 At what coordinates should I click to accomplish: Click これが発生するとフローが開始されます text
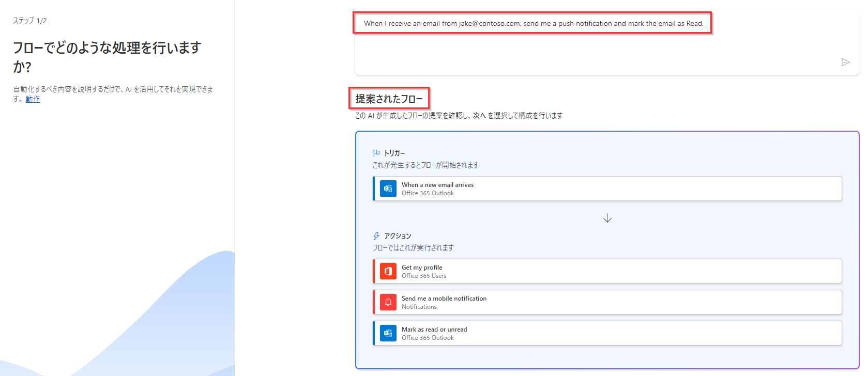pyautogui.click(x=425, y=165)
